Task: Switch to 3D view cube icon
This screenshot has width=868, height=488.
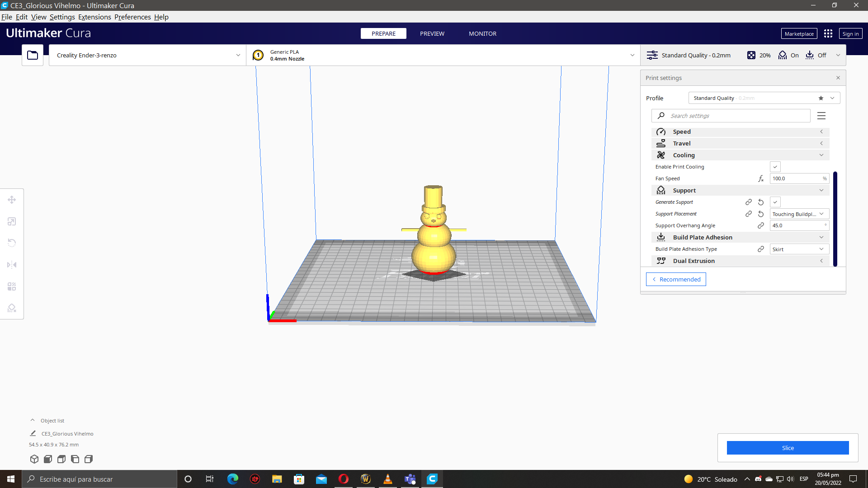Action: coord(34,459)
